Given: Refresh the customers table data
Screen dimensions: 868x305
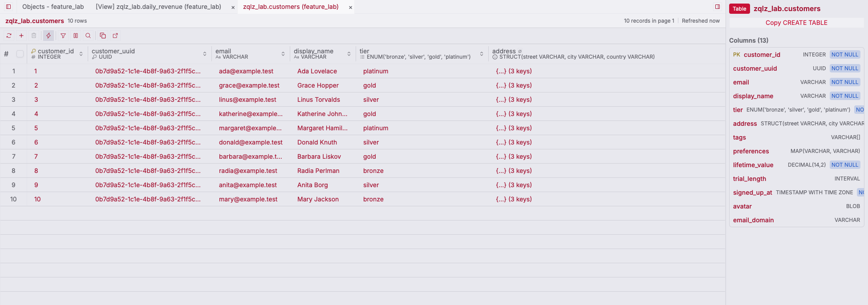Looking at the screenshot, I should pyautogui.click(x=9, y=36).
